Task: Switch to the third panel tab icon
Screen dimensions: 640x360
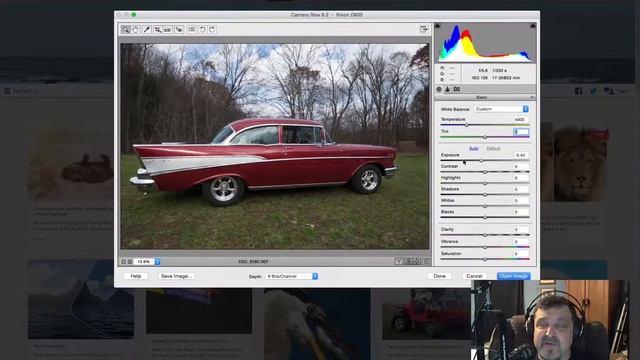Action: 457,89
